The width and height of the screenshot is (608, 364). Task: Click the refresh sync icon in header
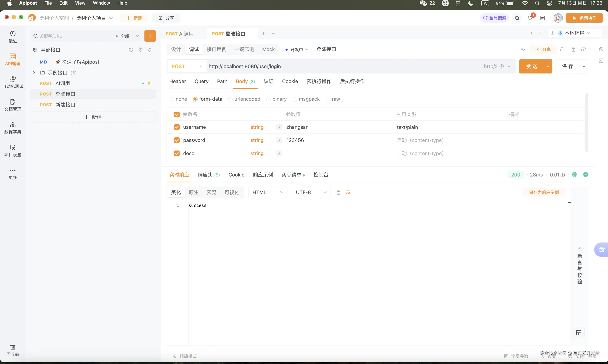point(517,18)
